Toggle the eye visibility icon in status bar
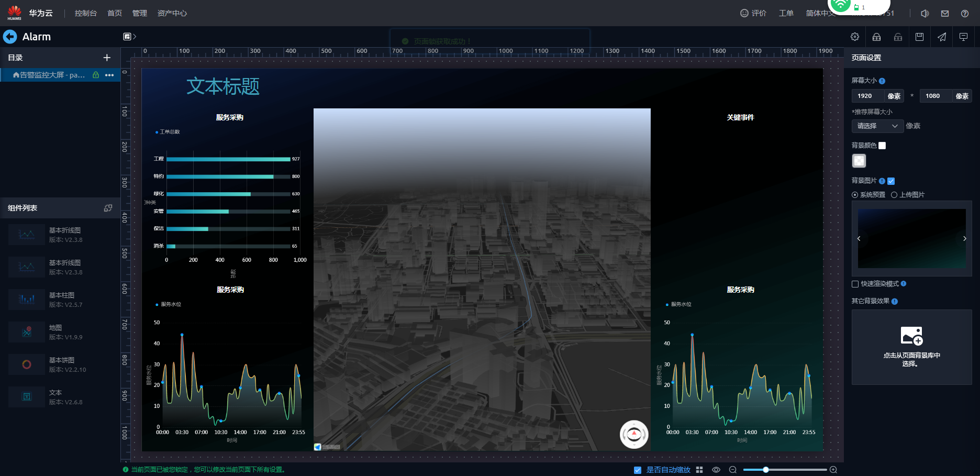This screenshot has width=980, height=476. coord(716,470)
